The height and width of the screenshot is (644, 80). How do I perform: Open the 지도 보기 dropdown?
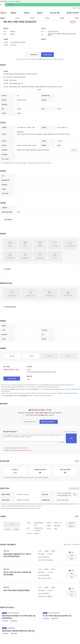(74, 150)
